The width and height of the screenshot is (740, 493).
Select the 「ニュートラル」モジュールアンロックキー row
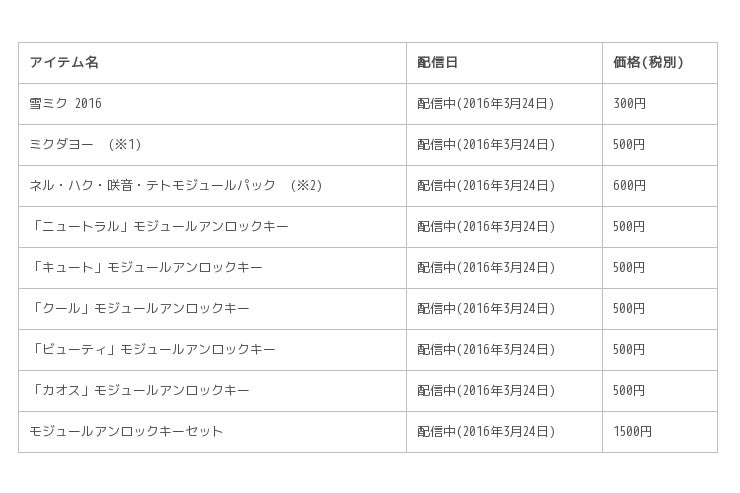click(159, 227)
